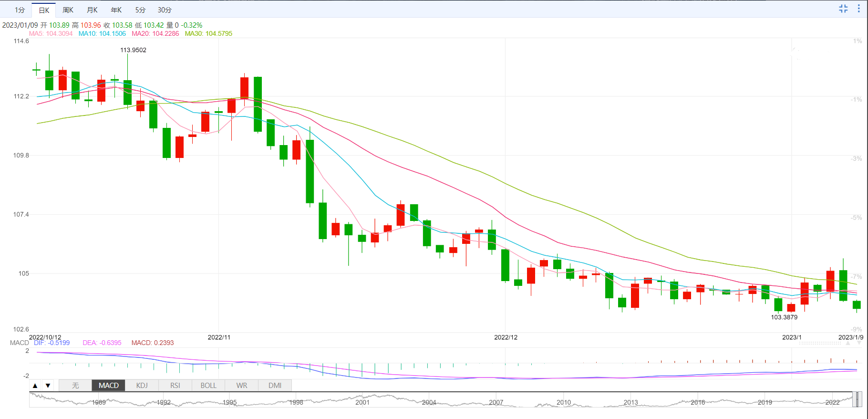Image resolution: width=868 pixels, height=419 pixels.
Task: Switch to the 月K monthly tab
Action: [x=92, y=10]
